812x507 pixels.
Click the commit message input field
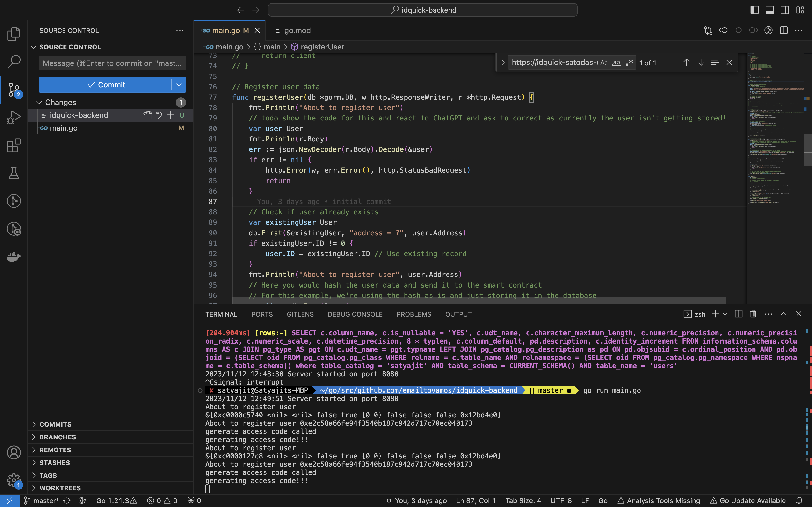pyautogui.click(x=112, y=63)
